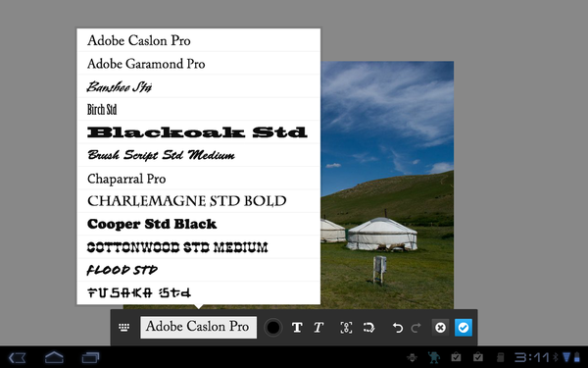The height and width of the screenshot is (368, 588).
Task: Cancel text editing with the X button
Action: click(440, 328)
